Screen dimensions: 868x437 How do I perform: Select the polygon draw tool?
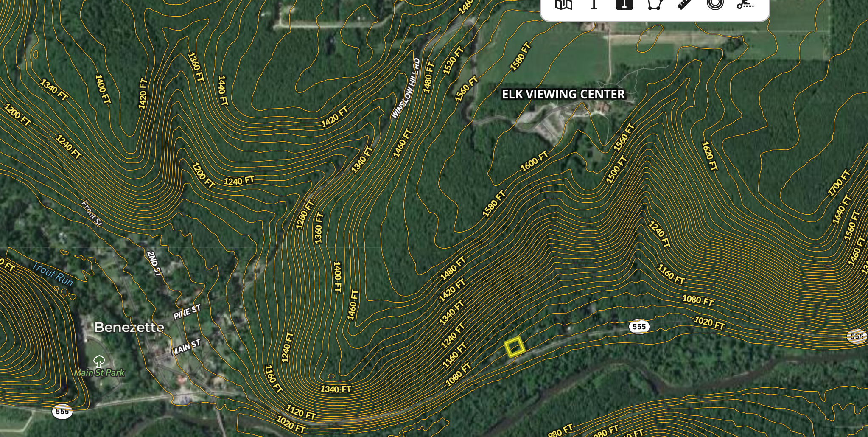[655, 4]
